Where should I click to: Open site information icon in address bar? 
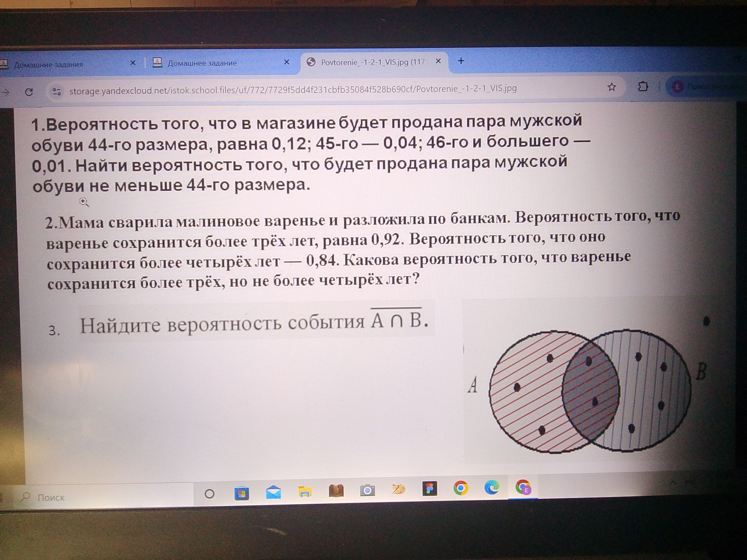click(57, 92)
